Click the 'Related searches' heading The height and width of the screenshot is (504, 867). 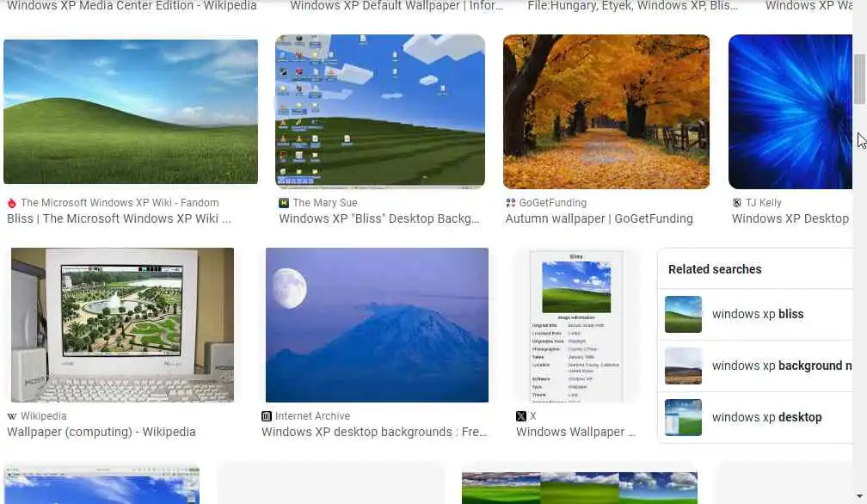715,269
